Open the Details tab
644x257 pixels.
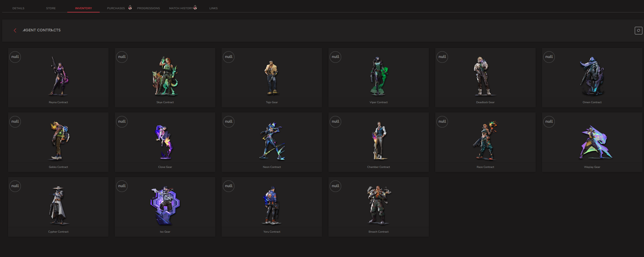click(x=18, y=8)
